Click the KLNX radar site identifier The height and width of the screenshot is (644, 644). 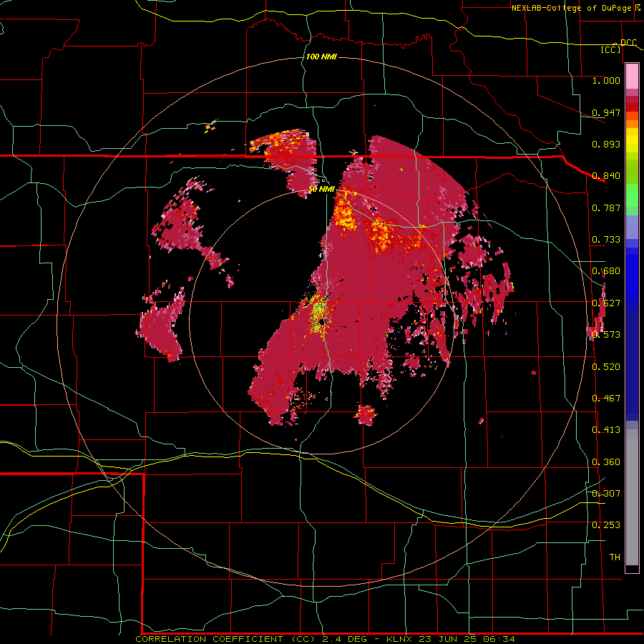pos(401,639)
